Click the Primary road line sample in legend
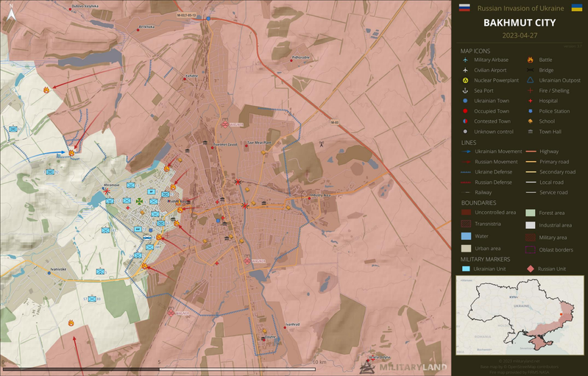Image resolution: width=588 pixels, height=376 pixels. pyautogui.click(x=531, y=162)
